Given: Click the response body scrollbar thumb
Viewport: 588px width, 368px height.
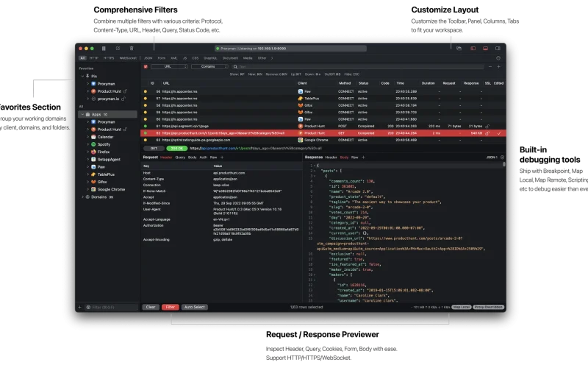Looking at the screenshot, I should [504, 164].
